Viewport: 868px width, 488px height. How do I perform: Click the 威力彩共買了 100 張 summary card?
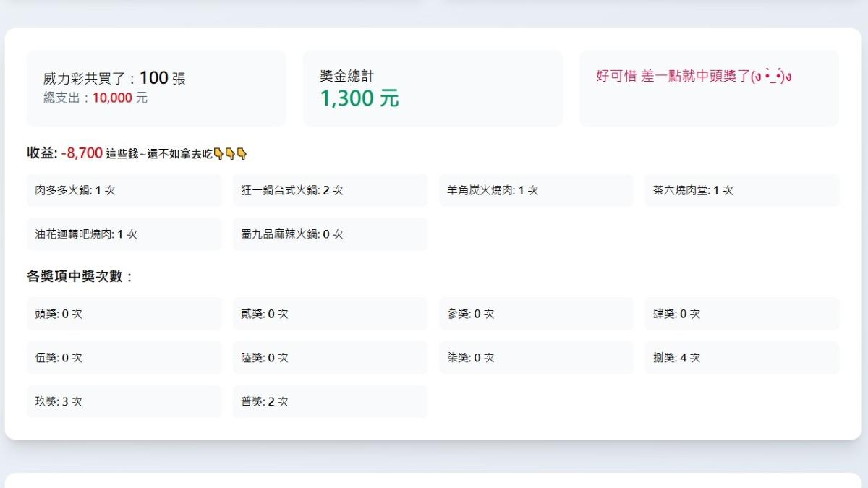click(156, 88)
